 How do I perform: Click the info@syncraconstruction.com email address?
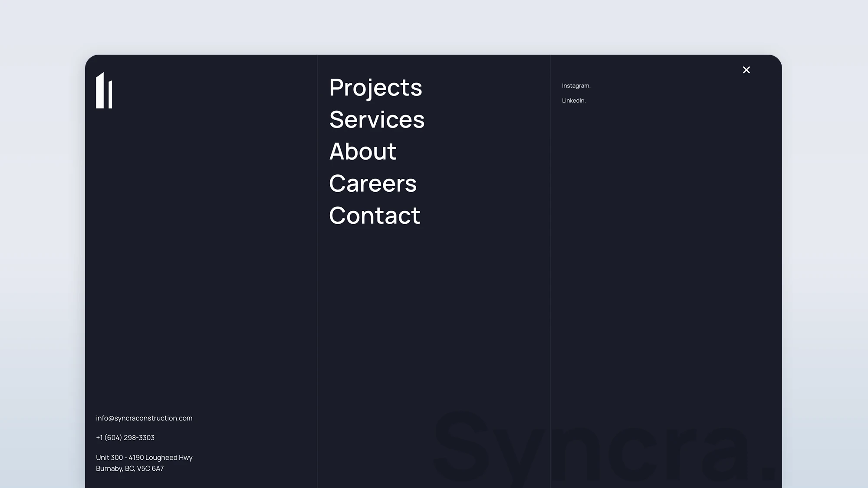[x=144, y=418]
